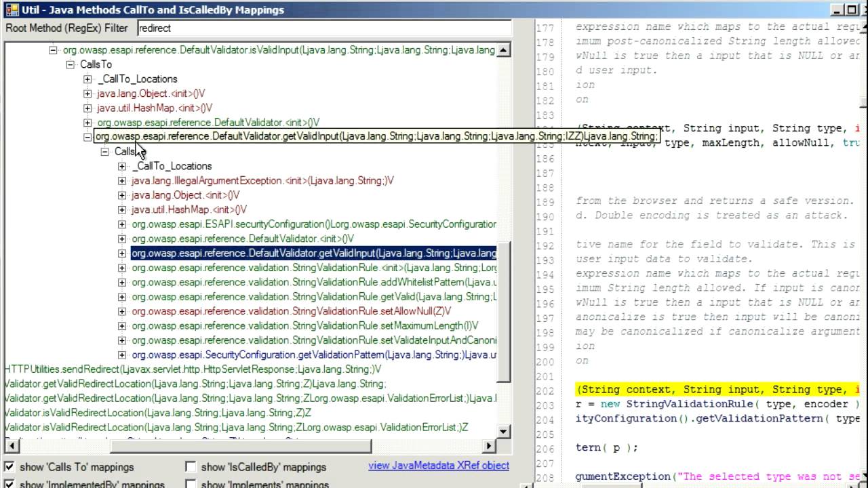Expand ESAPI.securityConfiguration node

(x=122, y=224)
